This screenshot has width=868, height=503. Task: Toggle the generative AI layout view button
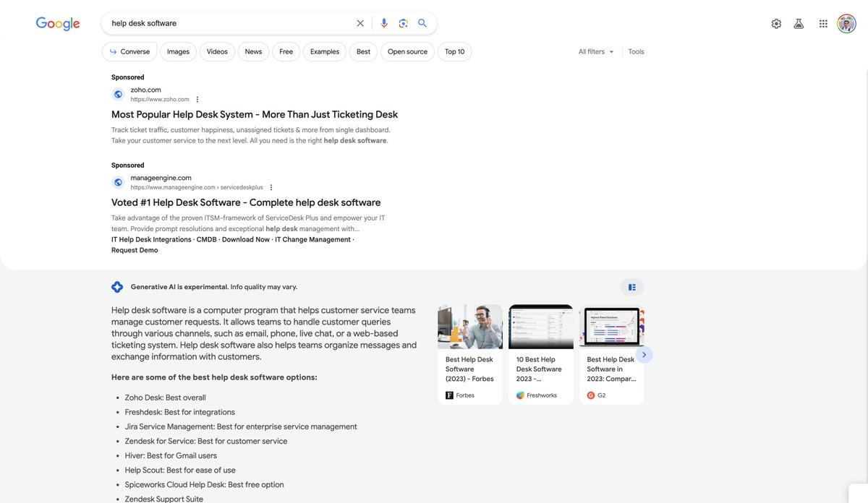[x=631, y=287]
